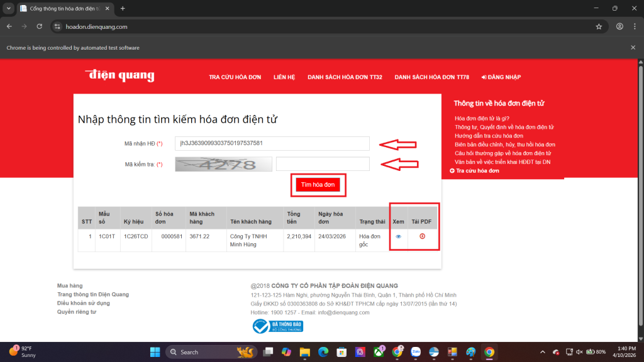Click the Tìm hóa đơn button

[x=320, y=185]
